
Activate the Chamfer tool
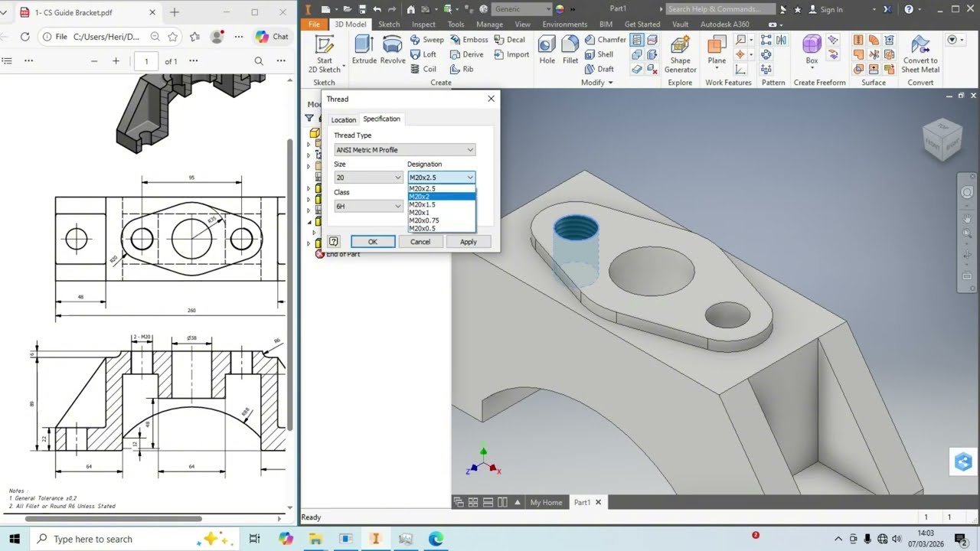coord(606,40)
